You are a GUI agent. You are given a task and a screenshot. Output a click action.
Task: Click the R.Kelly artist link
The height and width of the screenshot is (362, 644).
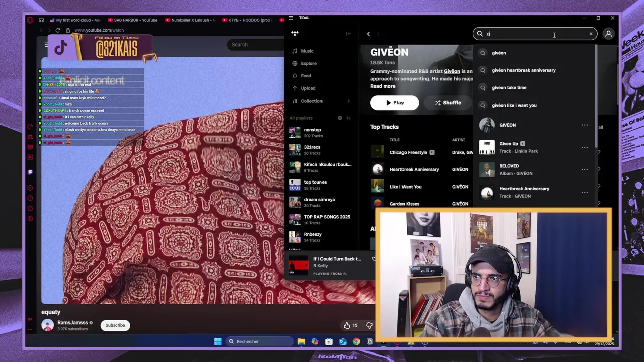(x=320, y=266)
